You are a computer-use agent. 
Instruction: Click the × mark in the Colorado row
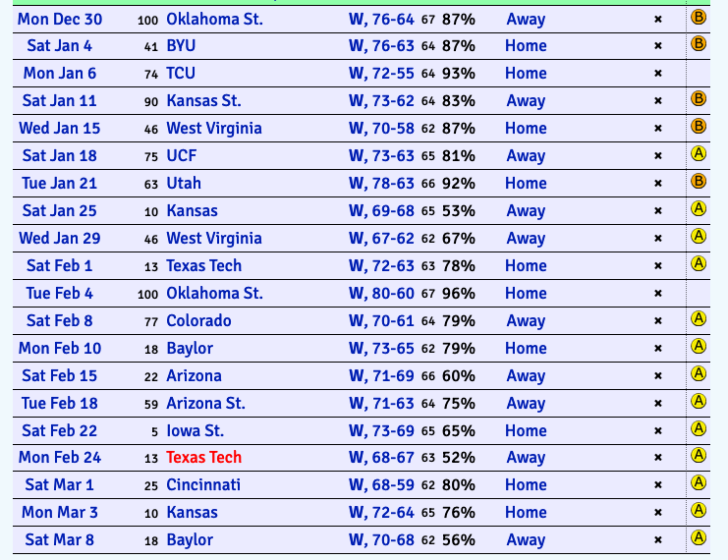[658, 321]
